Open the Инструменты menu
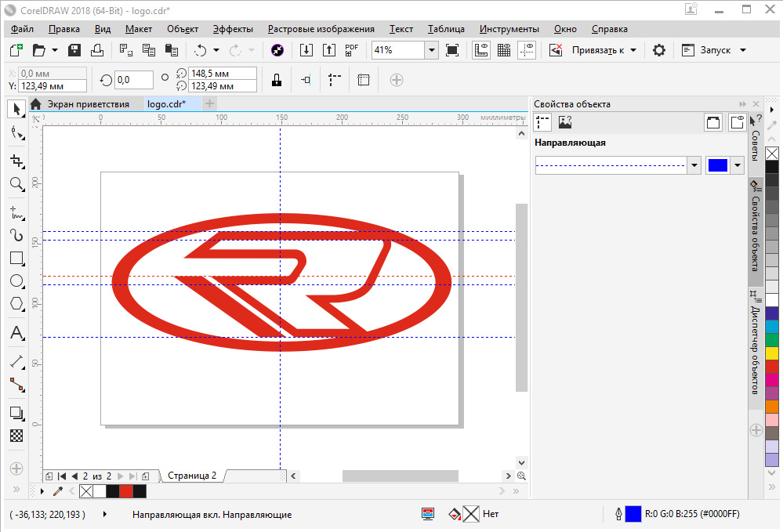The image size is (783, 532). (509, 29)
